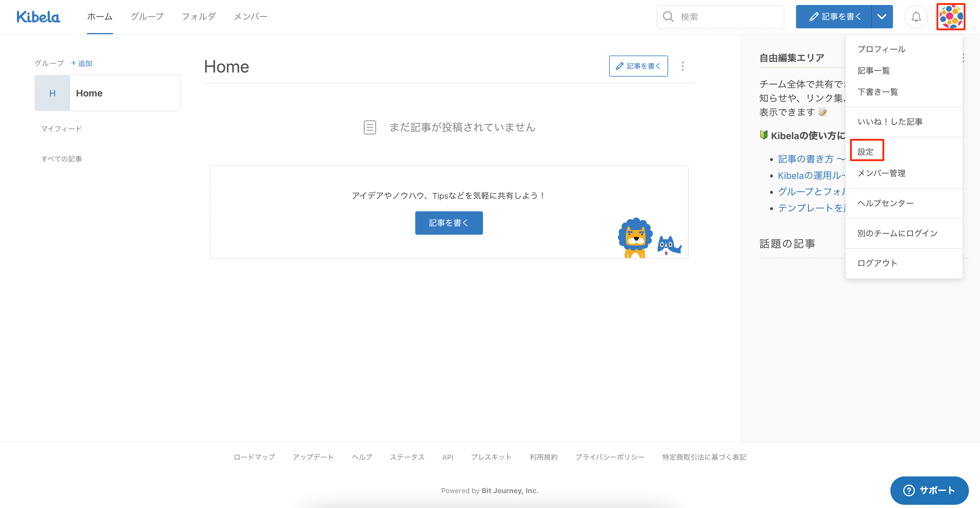Open the マイフィード sidebar link
This screenshot has height=508, width=980.
point(61,129)
